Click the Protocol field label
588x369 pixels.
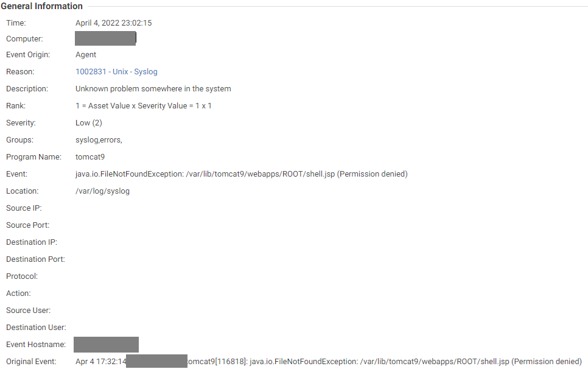(x=22, y=276)
